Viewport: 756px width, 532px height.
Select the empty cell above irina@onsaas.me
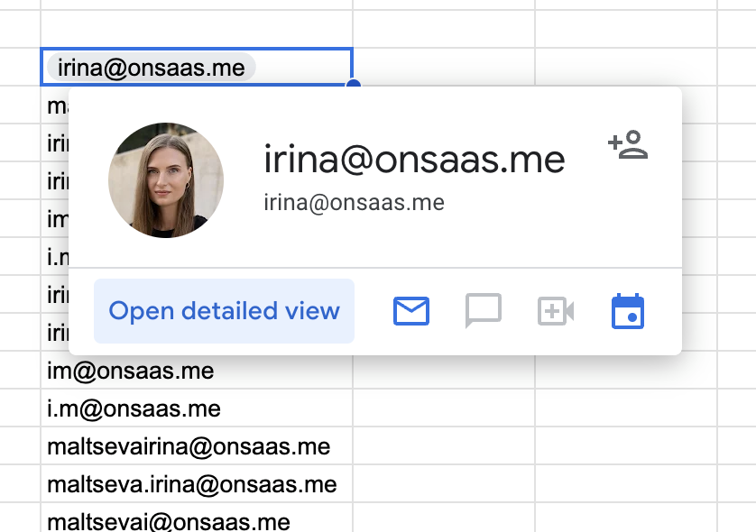[197, 29]
